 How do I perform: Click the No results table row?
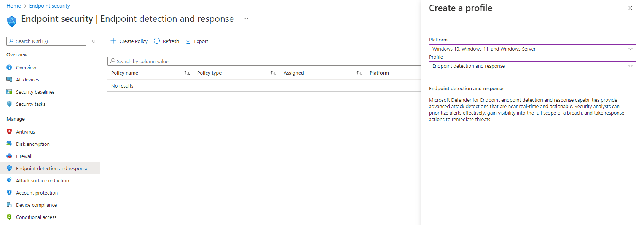[264, 86]
